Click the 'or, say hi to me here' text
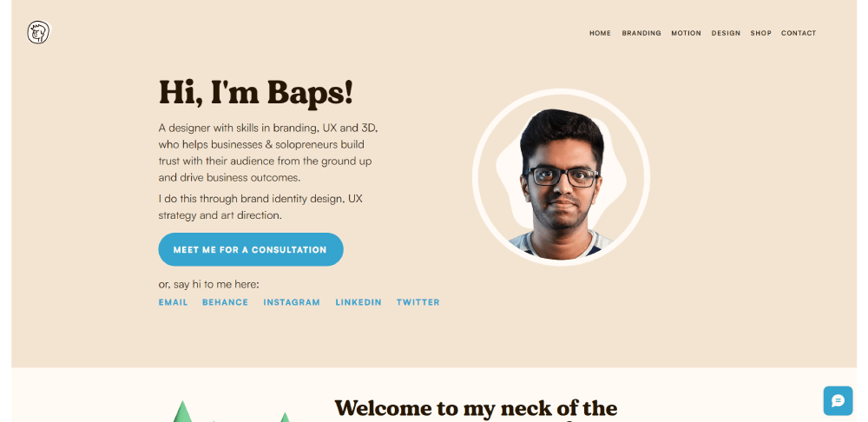This screenshot has height=422, width=868. pos(208,284)
